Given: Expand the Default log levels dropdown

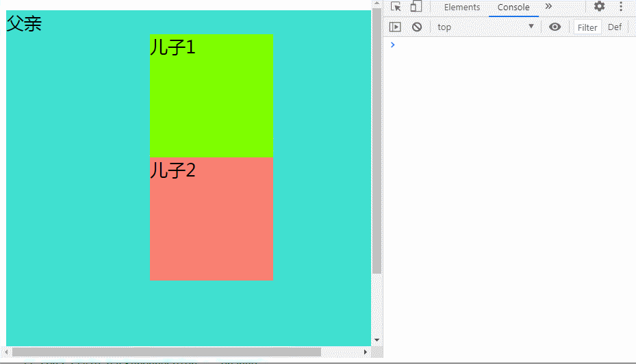Looking at the screenshot, I should [615, 27].
